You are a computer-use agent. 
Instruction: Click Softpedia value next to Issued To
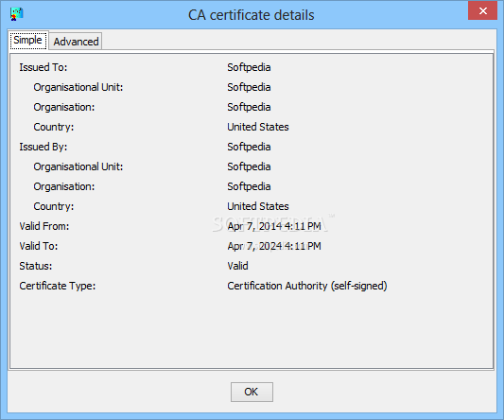pos(249,67)
